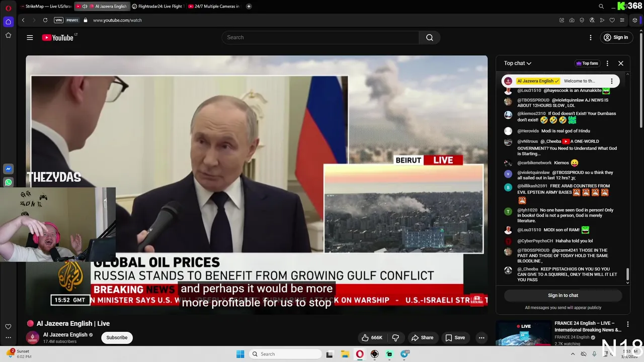Focus the YouTube search input field

pos(320,37)
